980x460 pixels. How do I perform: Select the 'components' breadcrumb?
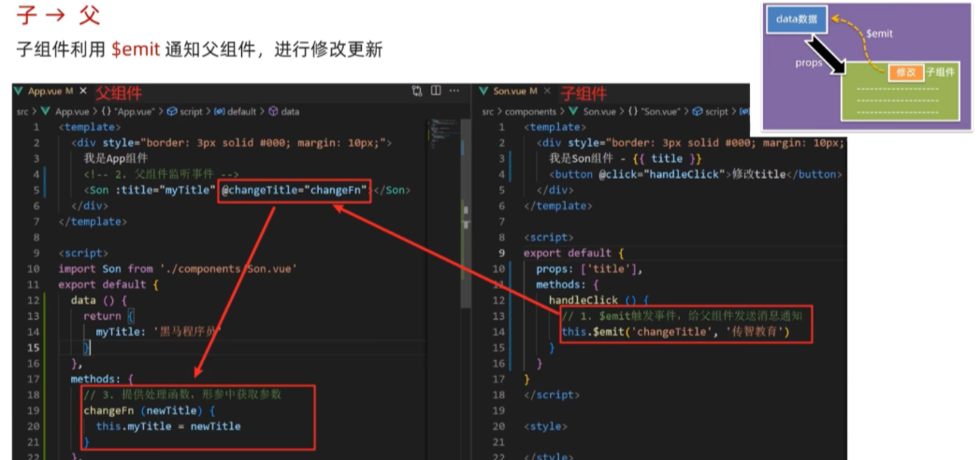(530, 112)
